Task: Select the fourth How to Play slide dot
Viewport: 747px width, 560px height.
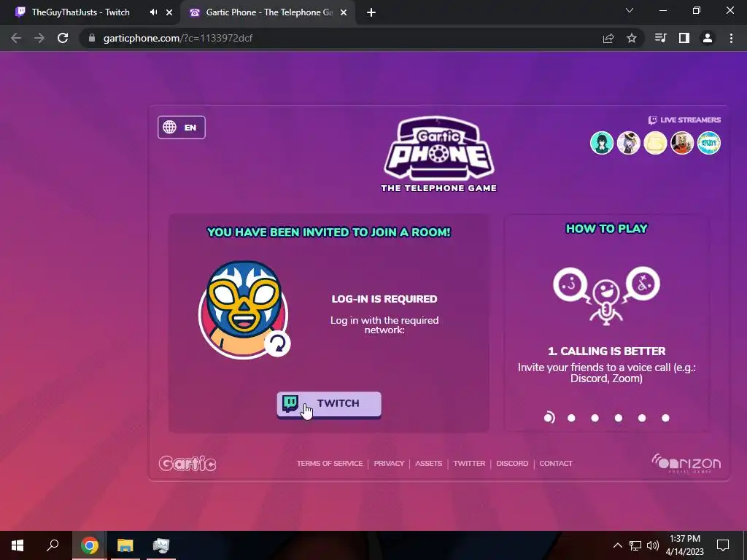Action: point(619,418)
